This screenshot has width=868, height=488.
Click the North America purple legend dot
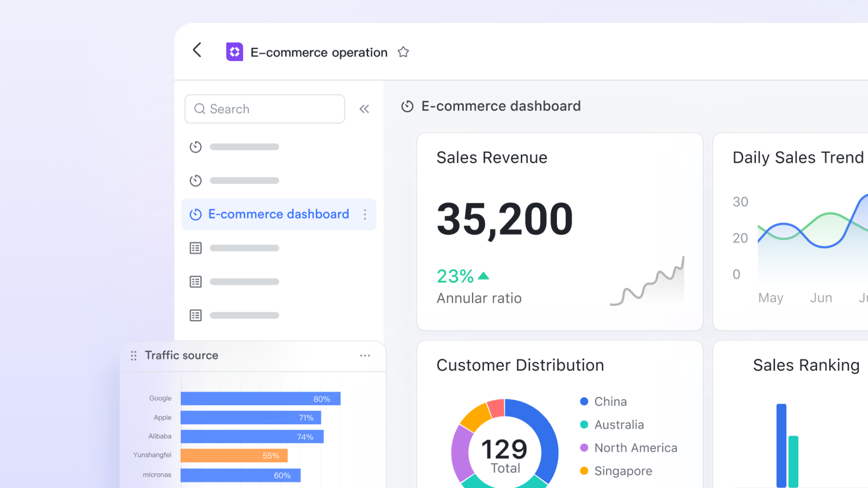click(x=584, y=447)
